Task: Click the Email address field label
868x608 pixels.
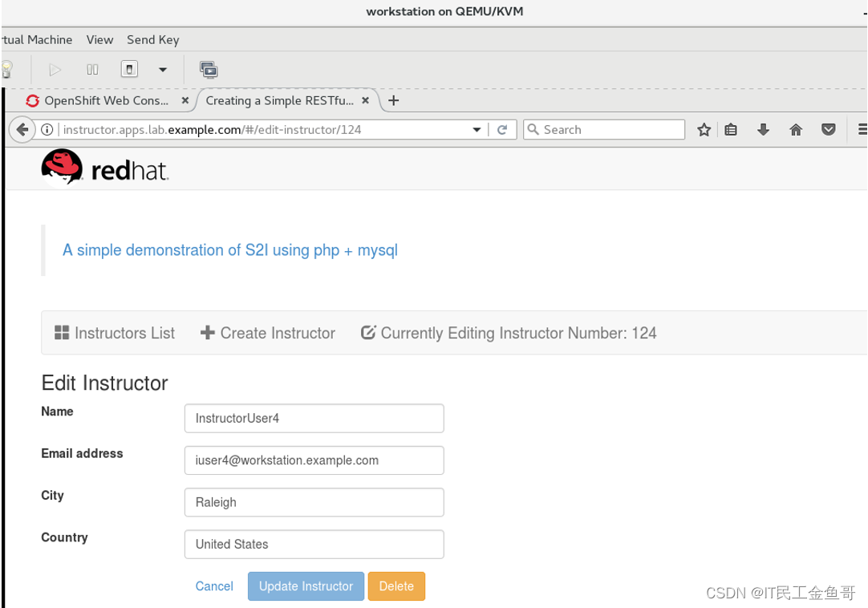Action: [82, 453]
